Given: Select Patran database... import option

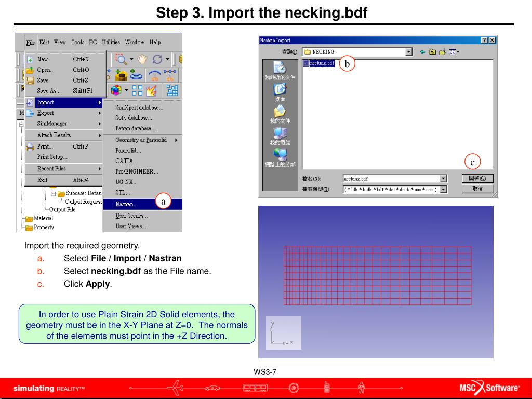Looking at the screenshot, I should [x=143, y=128].
